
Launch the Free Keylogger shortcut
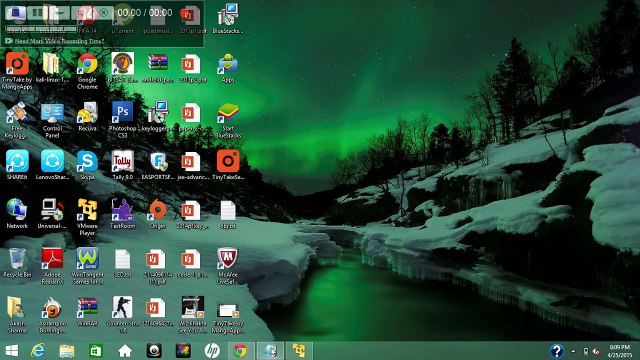click(17, 120)
